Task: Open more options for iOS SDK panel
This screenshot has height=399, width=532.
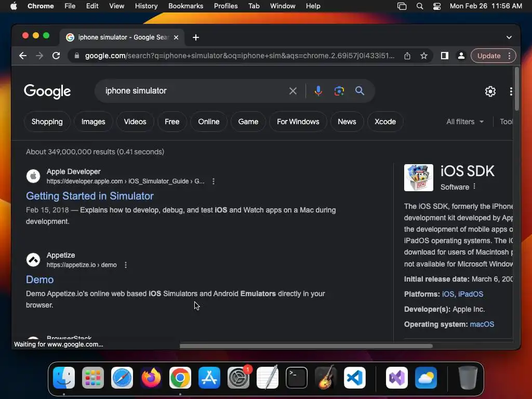Action: [x=474, y=187]
